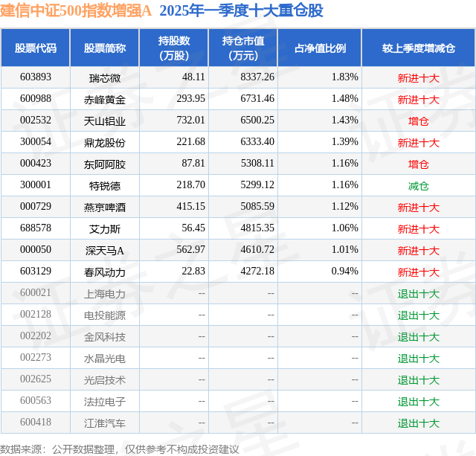Click the 退出十大 label for 上海电力
The image size is (476, 456).
[419, 294]
